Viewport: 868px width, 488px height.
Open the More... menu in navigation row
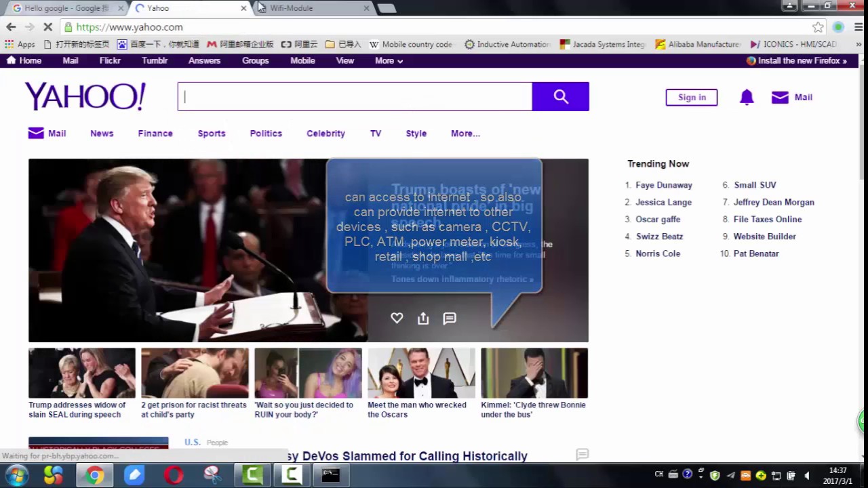(465, 134)
